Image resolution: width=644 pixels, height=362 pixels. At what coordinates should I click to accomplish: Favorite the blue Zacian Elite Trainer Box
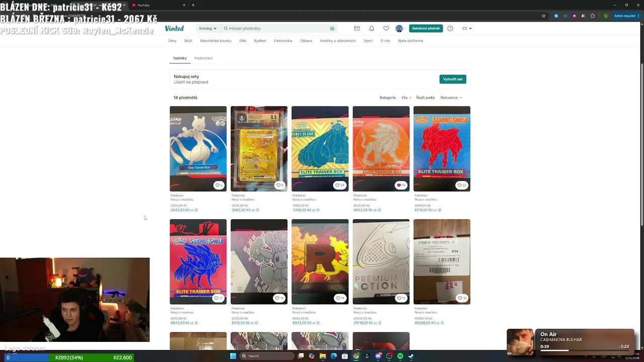coord(219,298)
